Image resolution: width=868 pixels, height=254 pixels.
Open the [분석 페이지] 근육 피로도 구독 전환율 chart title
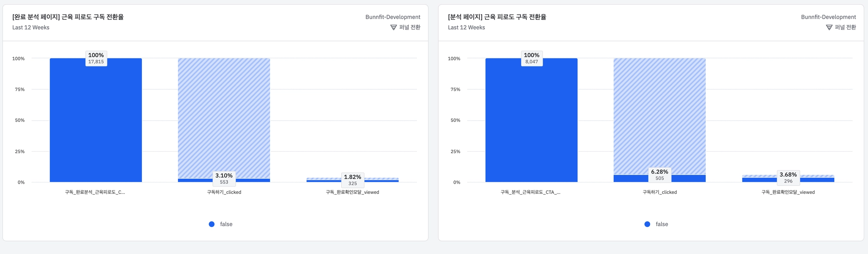point(497,17)
